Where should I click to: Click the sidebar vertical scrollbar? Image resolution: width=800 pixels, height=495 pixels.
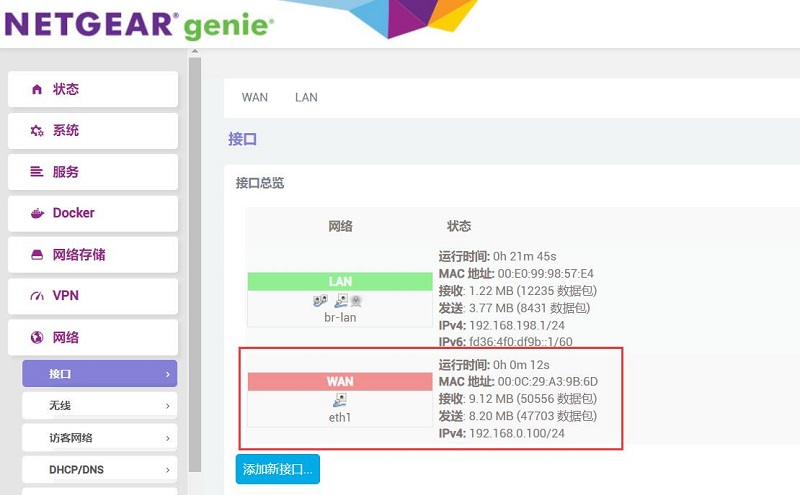(x=194, y=264)
